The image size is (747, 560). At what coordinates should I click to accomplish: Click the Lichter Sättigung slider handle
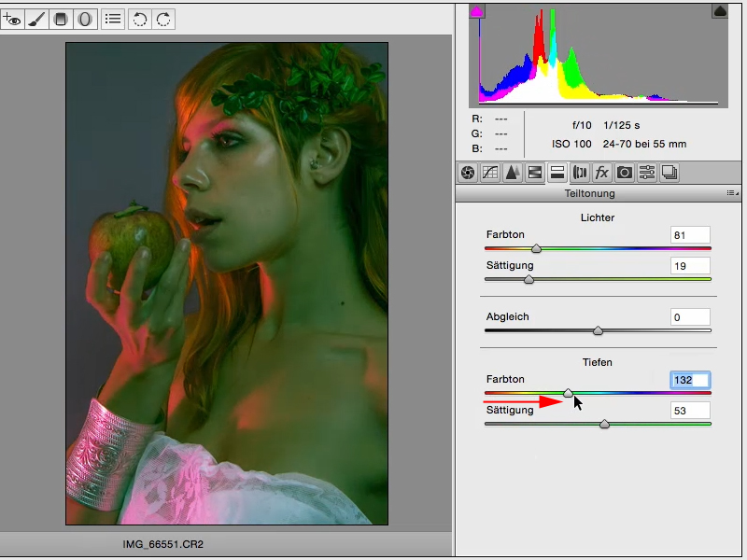point(529,279)
